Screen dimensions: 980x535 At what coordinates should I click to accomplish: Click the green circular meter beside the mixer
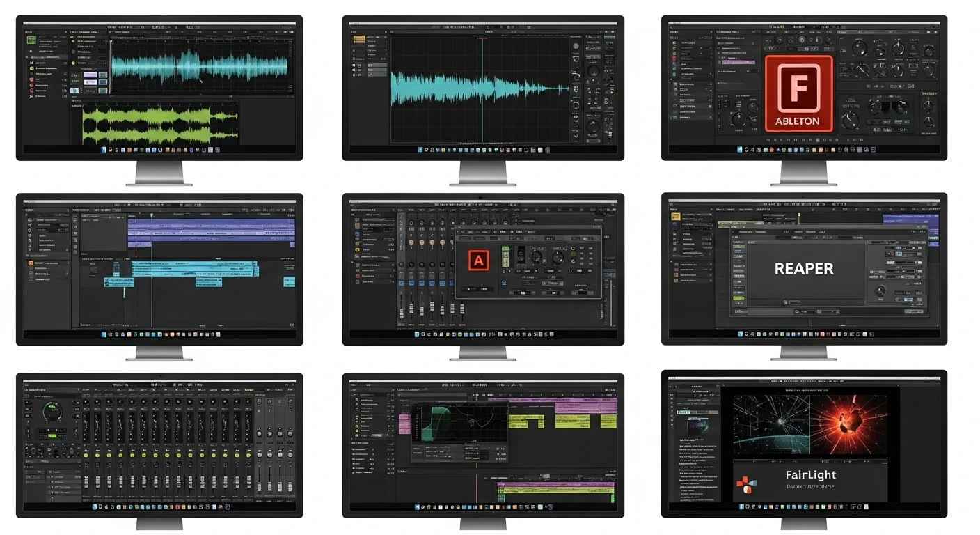click(x=52, y=410)
